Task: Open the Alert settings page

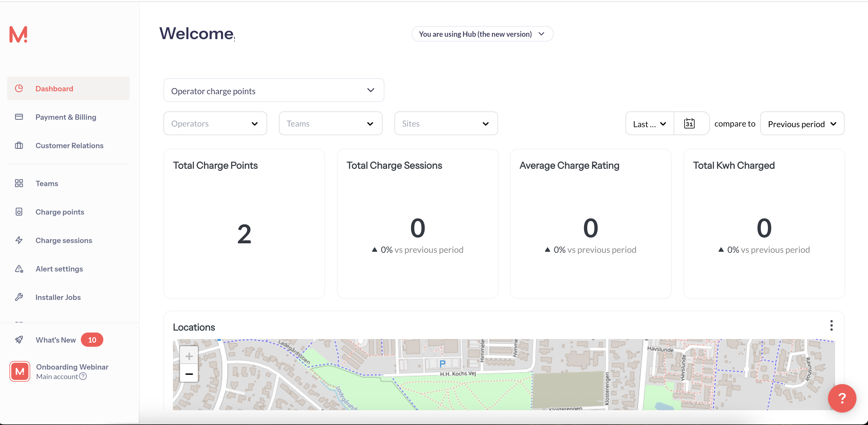Action: coord(59,269)
